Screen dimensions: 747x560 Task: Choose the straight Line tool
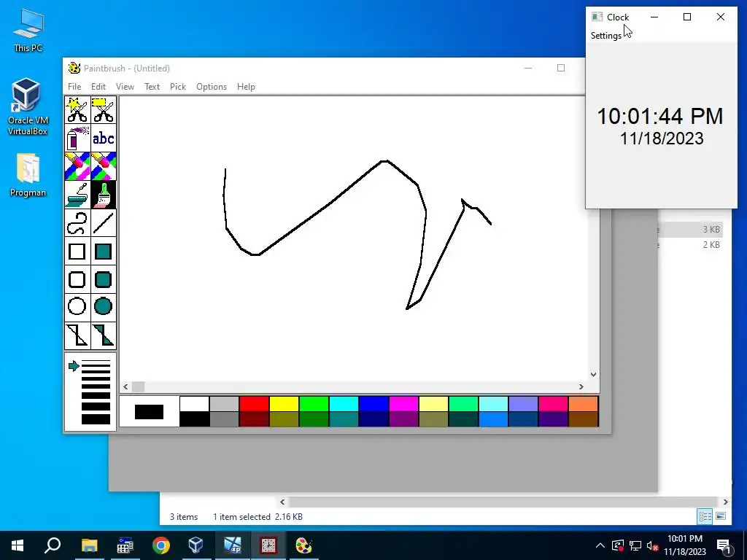coord(104,223)
